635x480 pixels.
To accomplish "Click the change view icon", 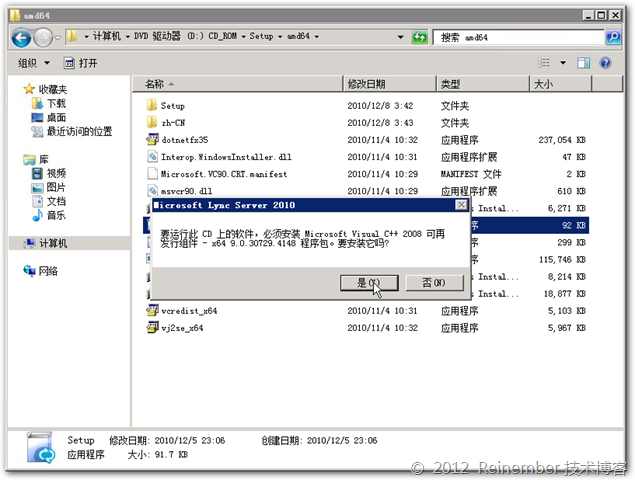I will point(543,63).
